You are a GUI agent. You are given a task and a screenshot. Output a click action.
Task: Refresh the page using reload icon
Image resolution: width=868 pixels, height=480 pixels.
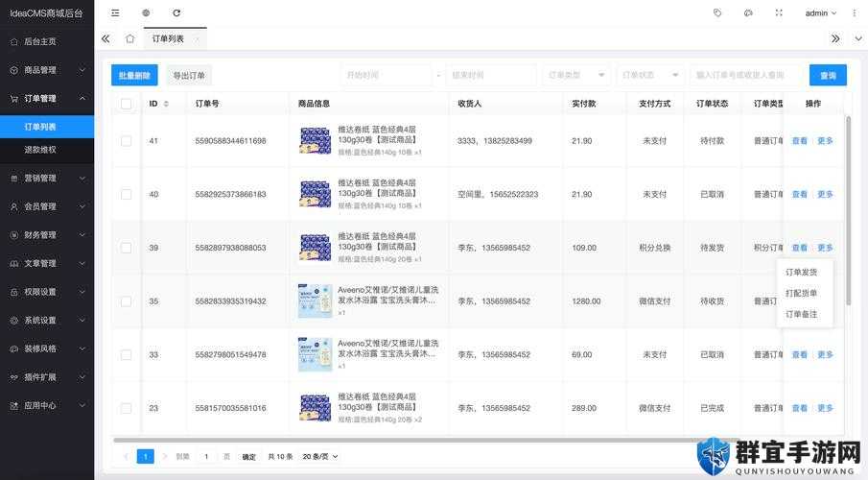(x=176, y=12)
